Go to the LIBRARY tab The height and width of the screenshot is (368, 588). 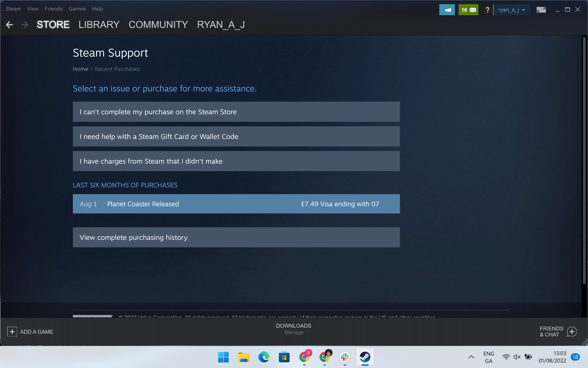click(99, 25)
